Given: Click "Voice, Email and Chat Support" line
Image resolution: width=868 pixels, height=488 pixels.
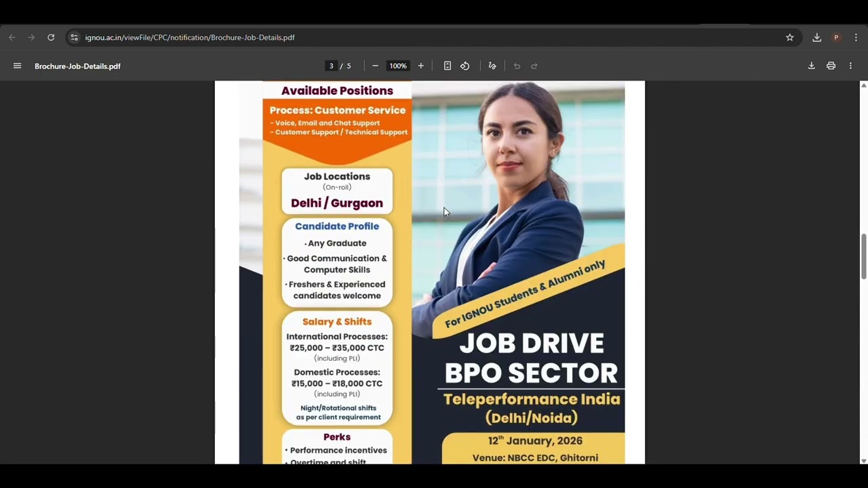Looking at the screenshot, I should pyautogui.click(x=326, y=123).
